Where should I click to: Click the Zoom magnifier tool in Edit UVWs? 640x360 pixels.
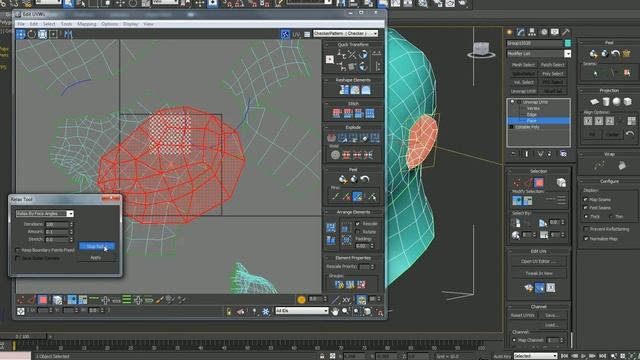(x=346, y=311)
